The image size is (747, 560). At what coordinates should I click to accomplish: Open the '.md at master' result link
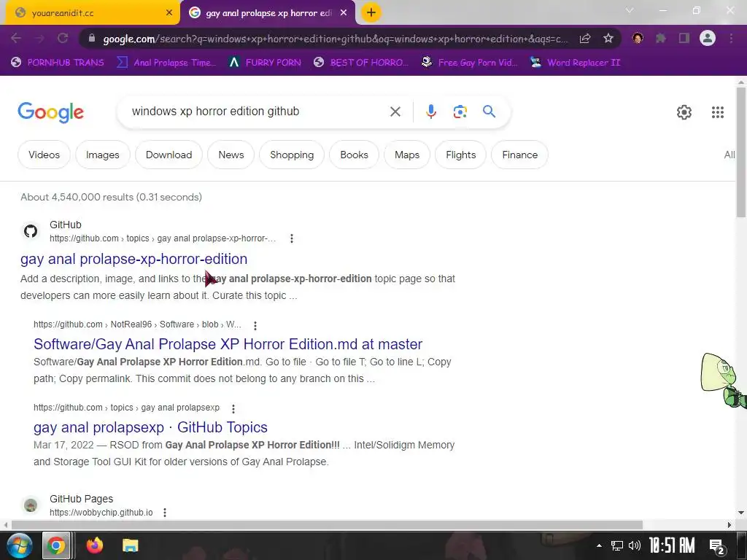(x=228, y=344)
